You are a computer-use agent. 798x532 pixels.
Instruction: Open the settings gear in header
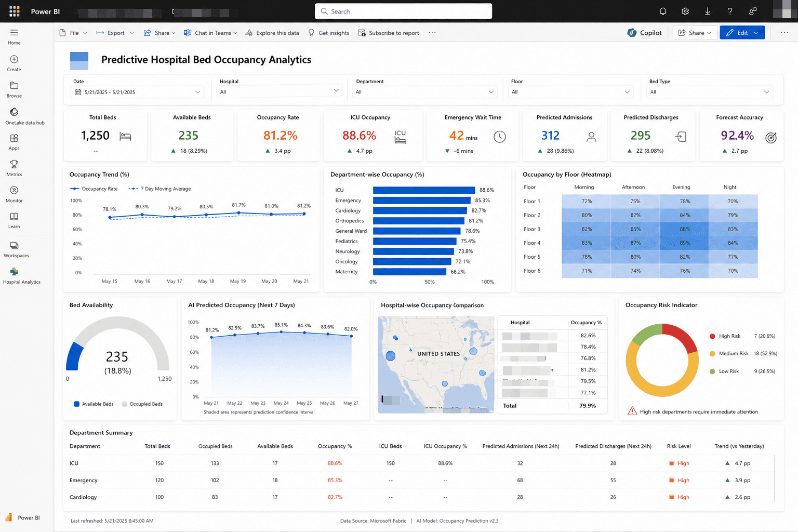click(x=685, y=11)
